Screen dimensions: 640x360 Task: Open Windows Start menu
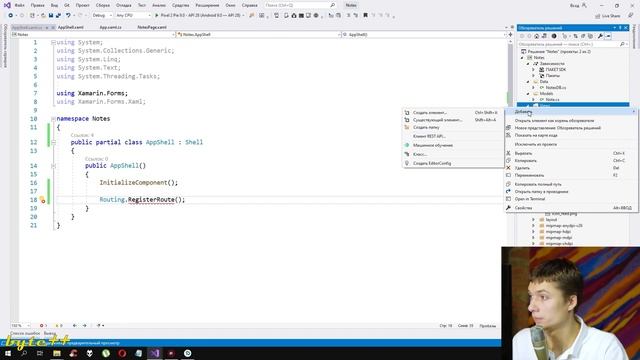8,353
